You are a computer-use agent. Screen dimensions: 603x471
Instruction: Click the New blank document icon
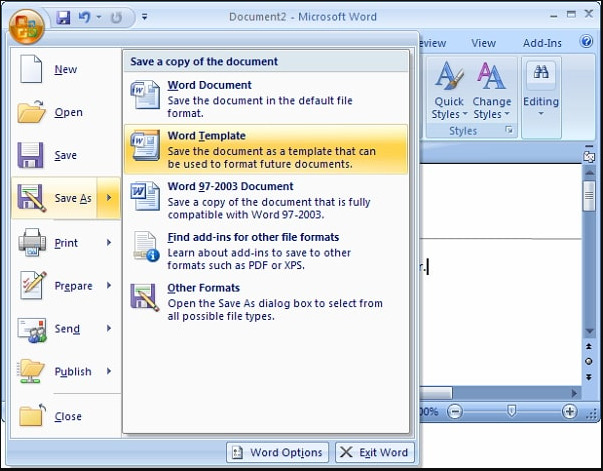coord(32,69)
